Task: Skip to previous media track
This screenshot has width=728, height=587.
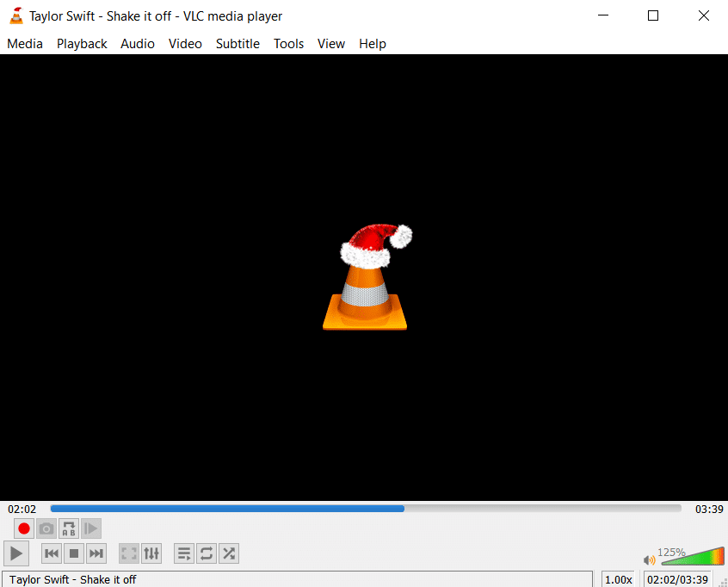Action: pos(52,553)
